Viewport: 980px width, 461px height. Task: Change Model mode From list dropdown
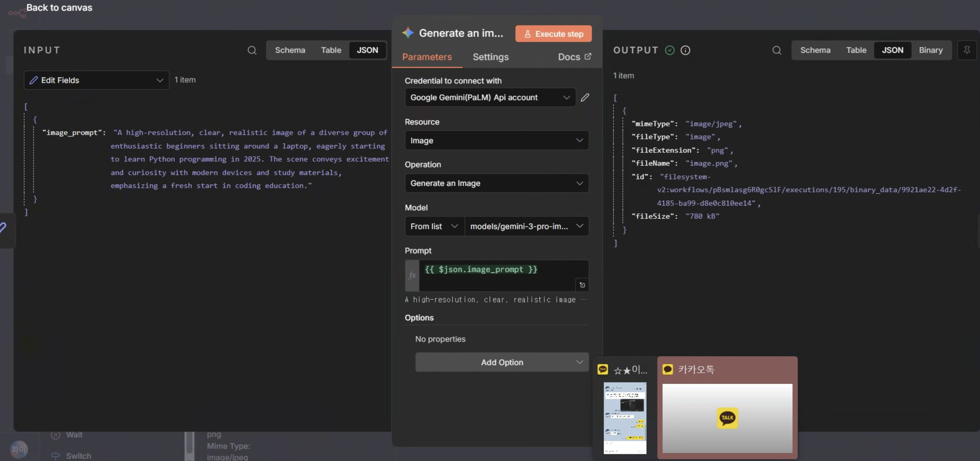[x=435, y=226]
